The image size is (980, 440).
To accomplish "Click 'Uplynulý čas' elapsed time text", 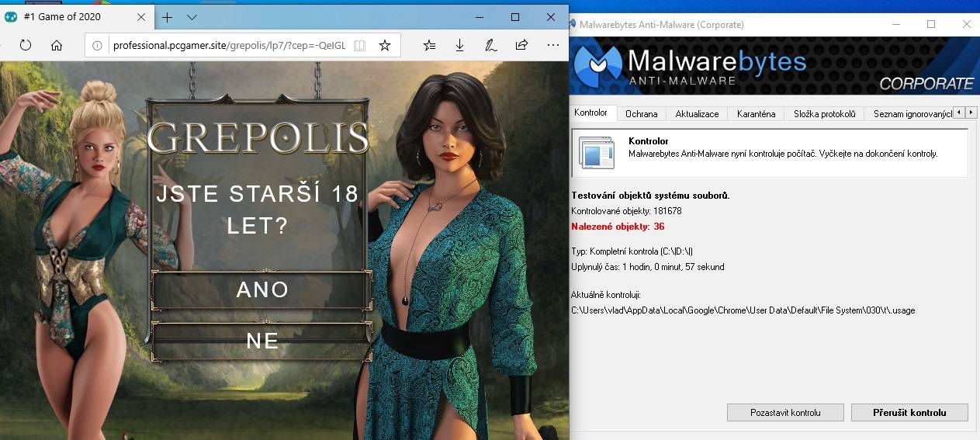I will coord(648,267).
